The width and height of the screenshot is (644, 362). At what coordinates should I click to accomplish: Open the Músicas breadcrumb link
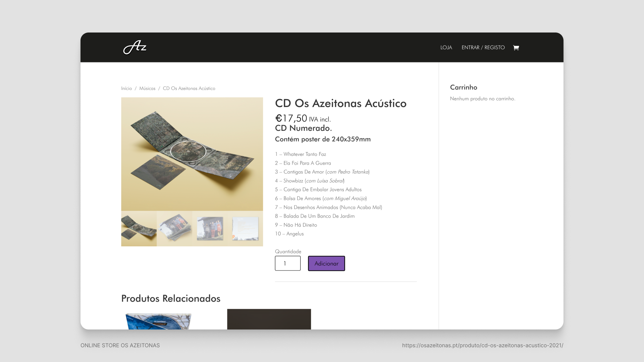pos(147,88)
